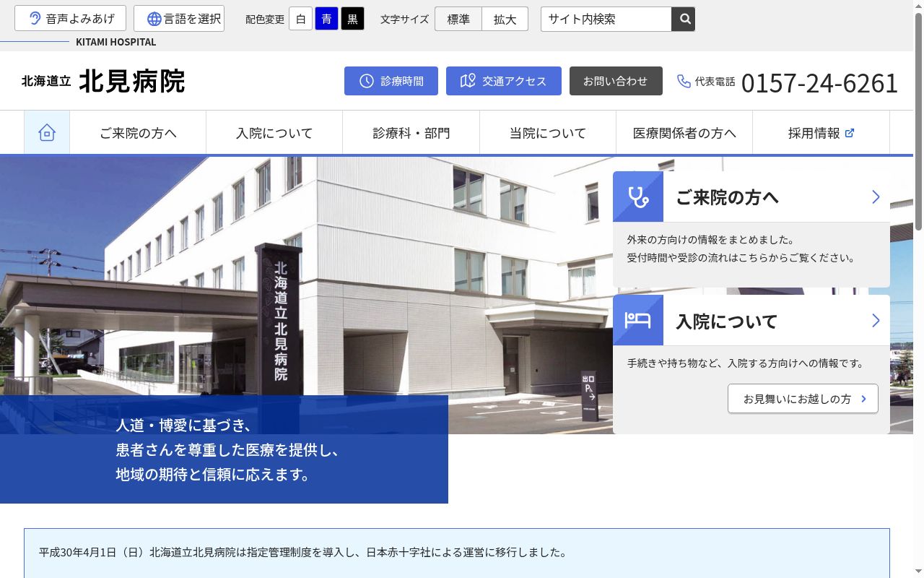
Task: Open ご来院の方へ navigation menu item
Action: [138, 133]
